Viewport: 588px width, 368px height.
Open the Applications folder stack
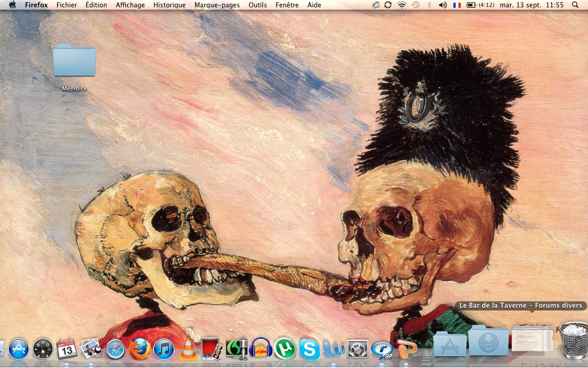click(x=450, y=343)
